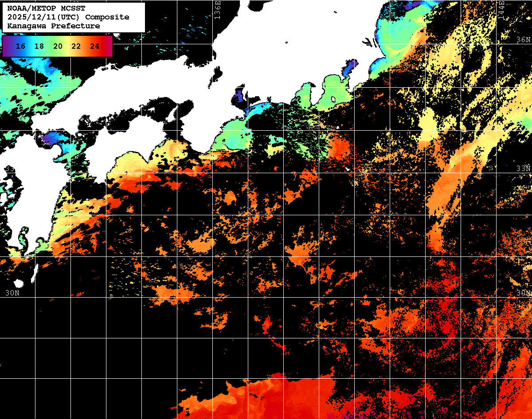
Task: Click the 30N label on the left edge
Action: click(12, 293)
